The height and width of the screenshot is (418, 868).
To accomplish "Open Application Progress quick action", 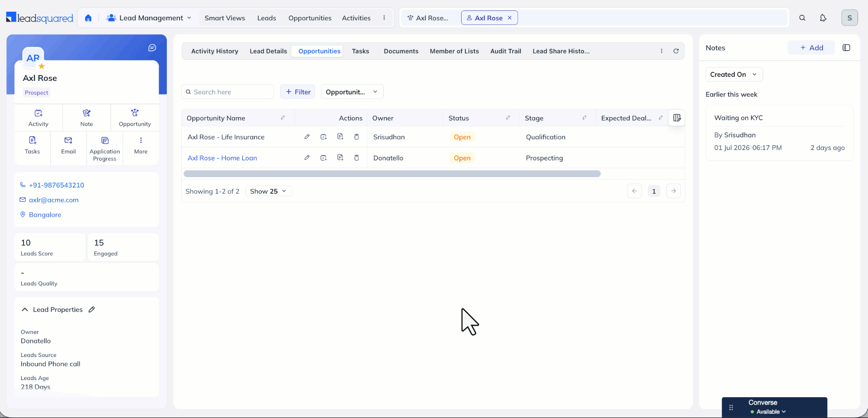I will [x=105, y=148].
